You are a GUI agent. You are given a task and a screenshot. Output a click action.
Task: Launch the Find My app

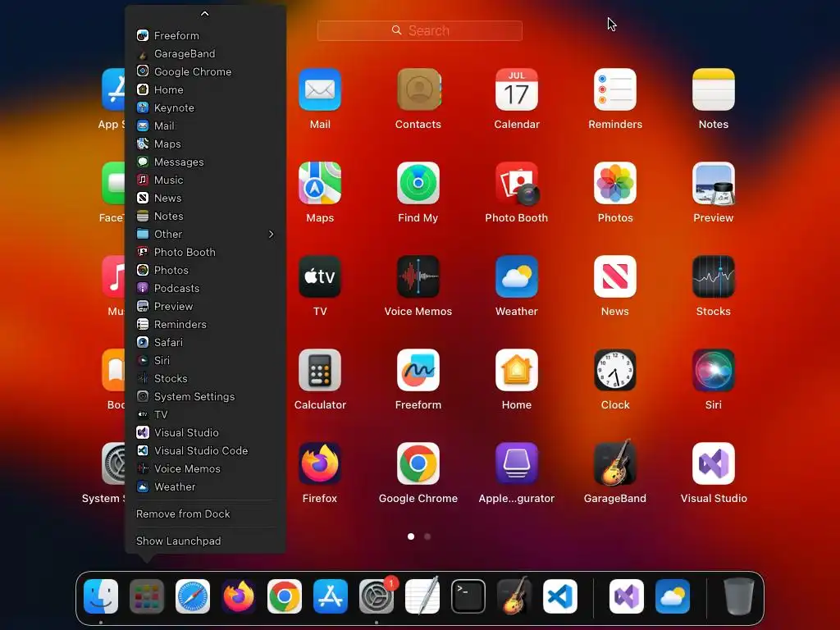418,183
